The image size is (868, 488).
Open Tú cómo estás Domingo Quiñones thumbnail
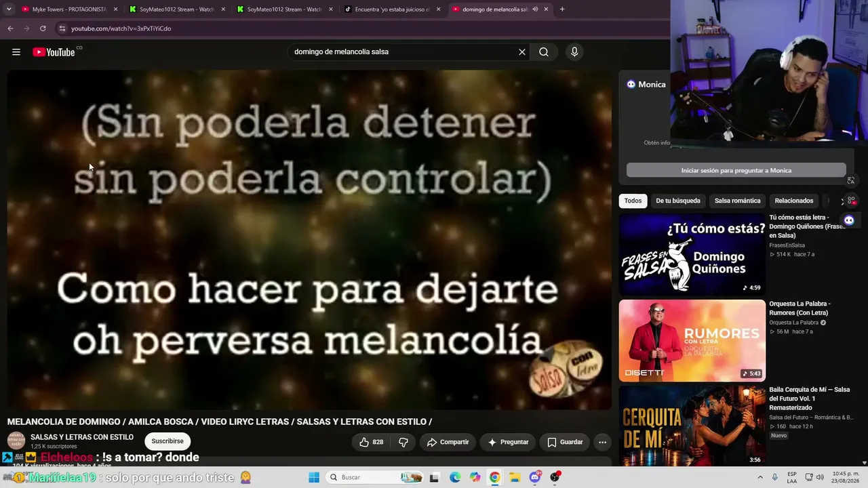pos(692,253)
